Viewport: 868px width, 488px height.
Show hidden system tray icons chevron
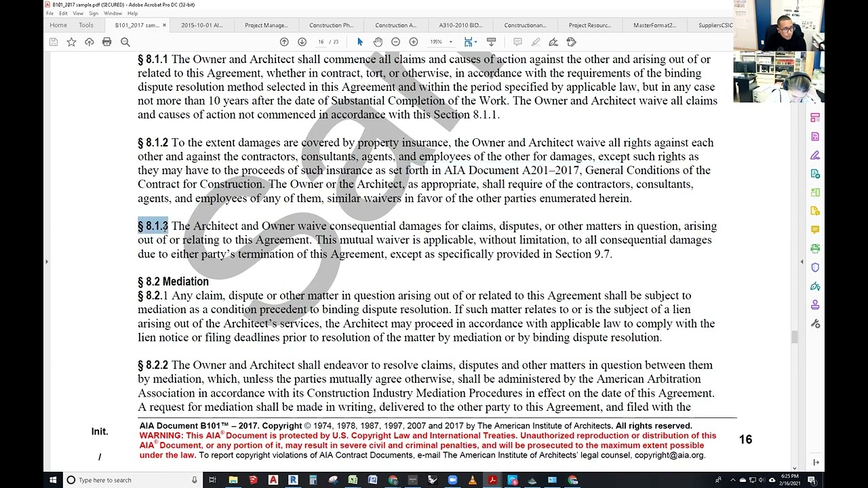coord(733,480)
